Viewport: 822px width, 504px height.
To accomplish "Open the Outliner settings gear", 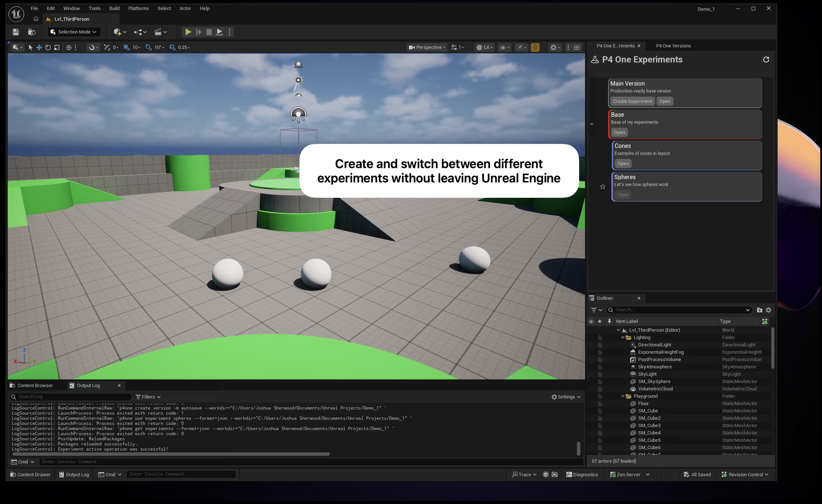I will click(x=768, y=310).
